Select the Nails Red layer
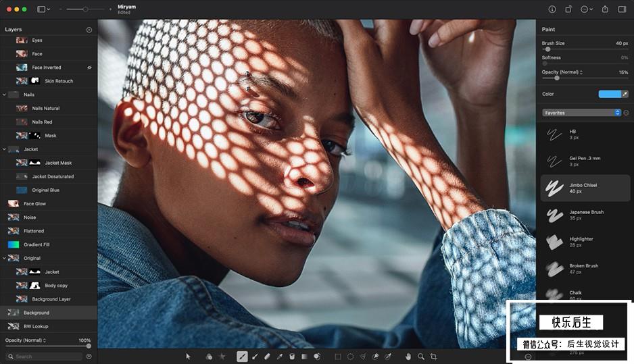634x364 pixels. point(49,122)
